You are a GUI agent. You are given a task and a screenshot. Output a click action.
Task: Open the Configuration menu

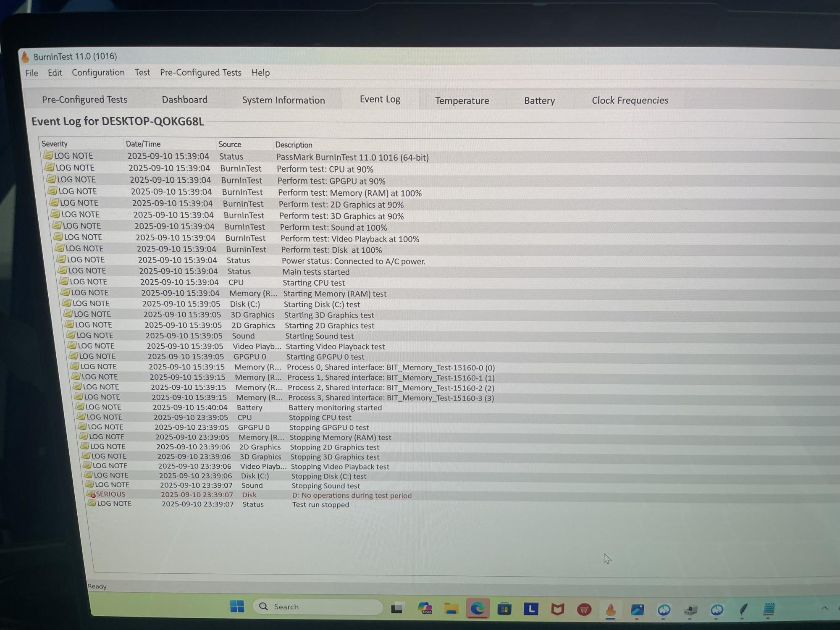point(98,73)
